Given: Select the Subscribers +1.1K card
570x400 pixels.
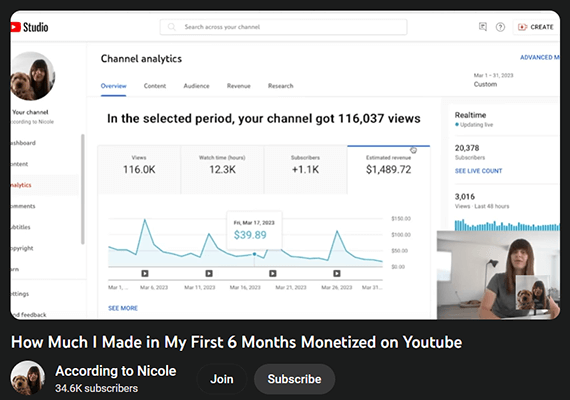Looking at the screenshot, I should click(305, 170).
